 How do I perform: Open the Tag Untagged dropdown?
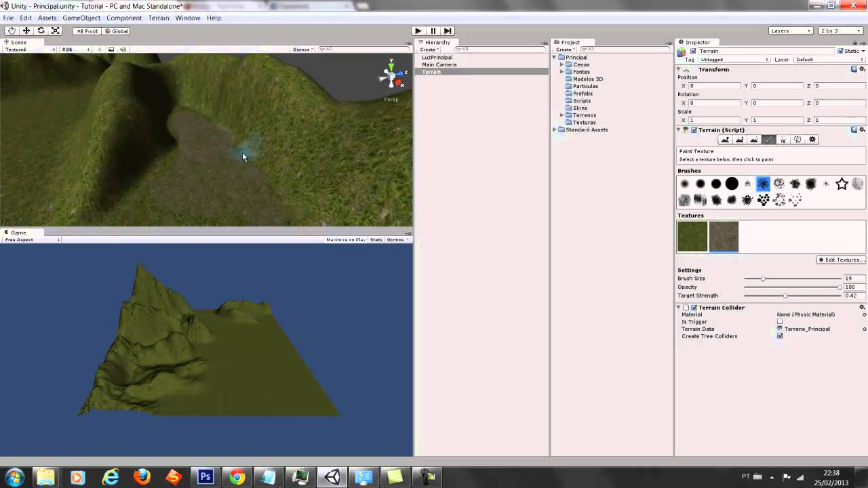734,60
